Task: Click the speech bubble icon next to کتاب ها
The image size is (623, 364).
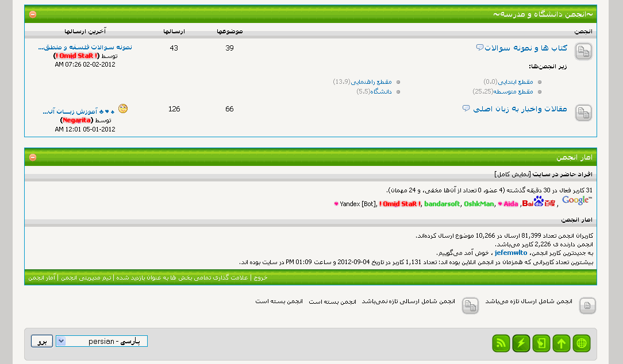Action: (479, 48)
